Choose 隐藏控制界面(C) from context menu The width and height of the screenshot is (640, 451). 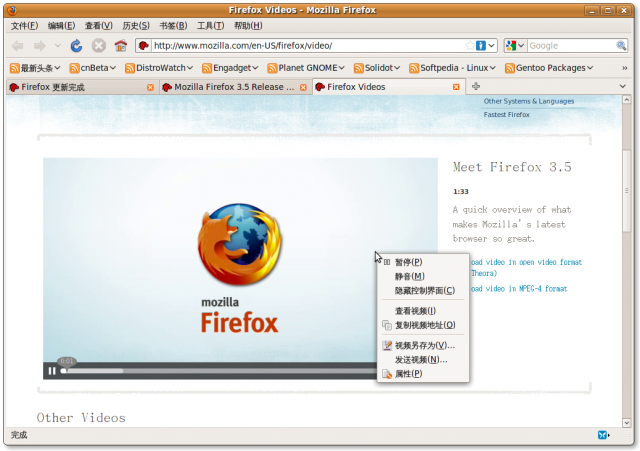(x=423, y=291)
